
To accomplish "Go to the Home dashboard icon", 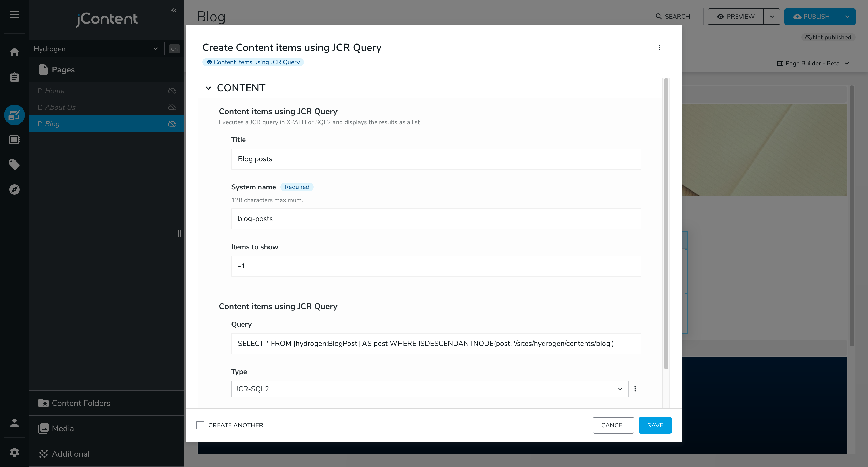I will pos(14,52).
